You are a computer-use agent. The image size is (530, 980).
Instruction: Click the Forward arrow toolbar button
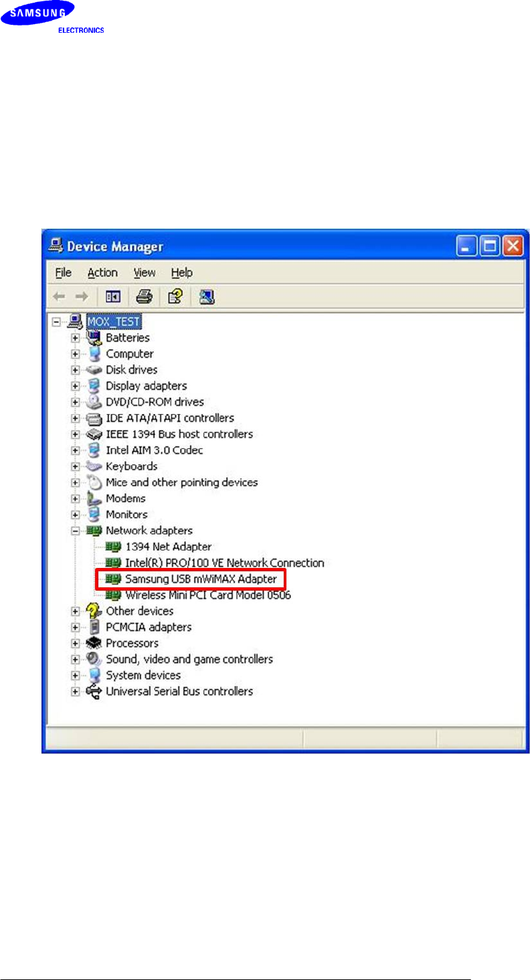[81, 296]
